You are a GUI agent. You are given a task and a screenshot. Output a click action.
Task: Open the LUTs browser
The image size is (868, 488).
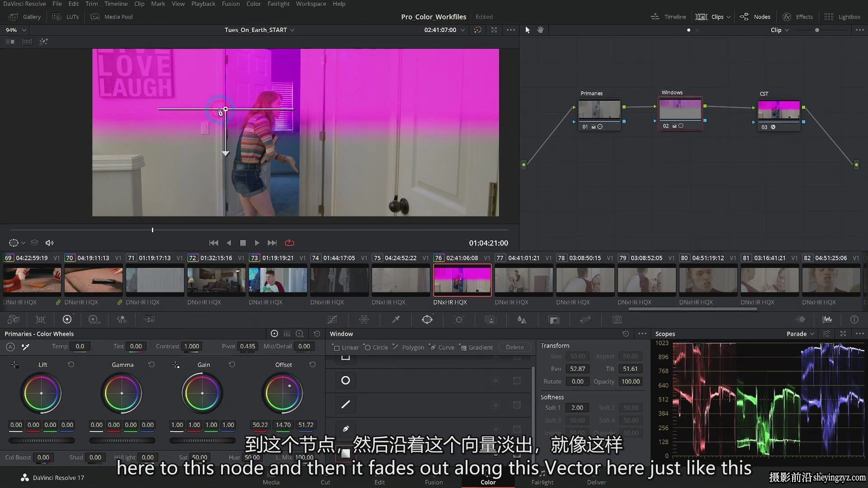coord(66,17)
